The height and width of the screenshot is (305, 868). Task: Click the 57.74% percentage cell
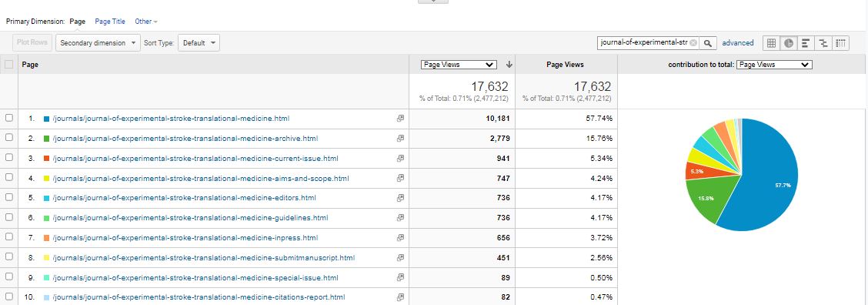click(x=599, y=118)
